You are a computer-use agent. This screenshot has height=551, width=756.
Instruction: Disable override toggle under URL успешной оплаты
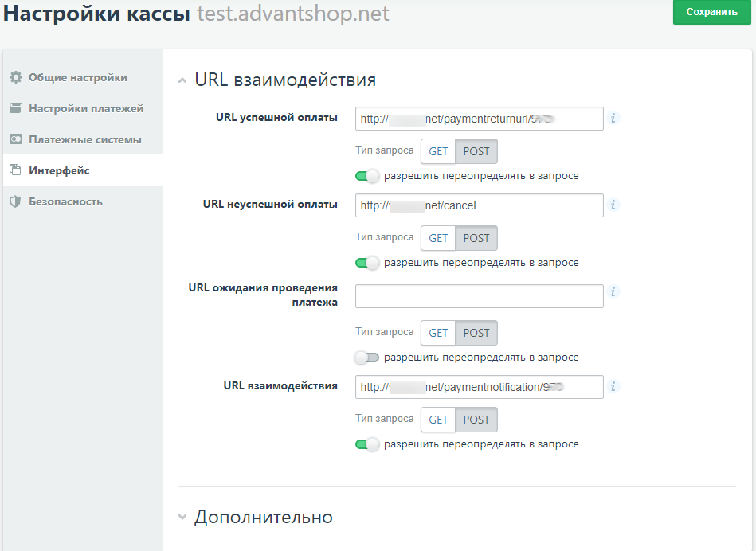368,175
